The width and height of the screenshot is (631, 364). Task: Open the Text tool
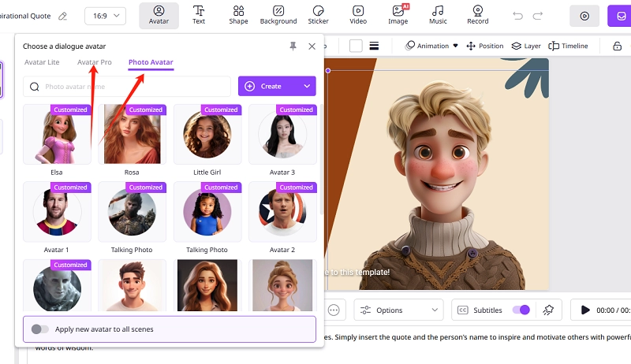click(x=199, y=15)
